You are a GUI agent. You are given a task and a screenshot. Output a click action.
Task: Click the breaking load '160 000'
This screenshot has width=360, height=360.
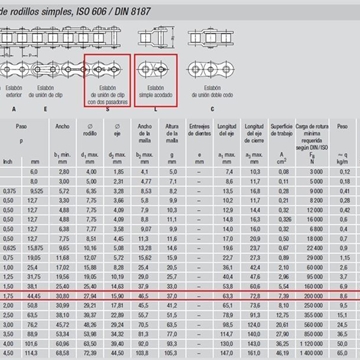coord(314,286)
